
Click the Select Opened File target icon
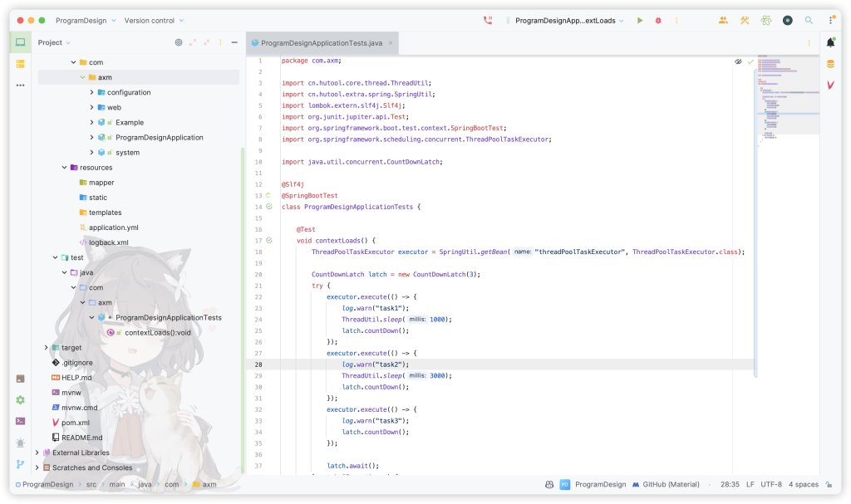179,42
